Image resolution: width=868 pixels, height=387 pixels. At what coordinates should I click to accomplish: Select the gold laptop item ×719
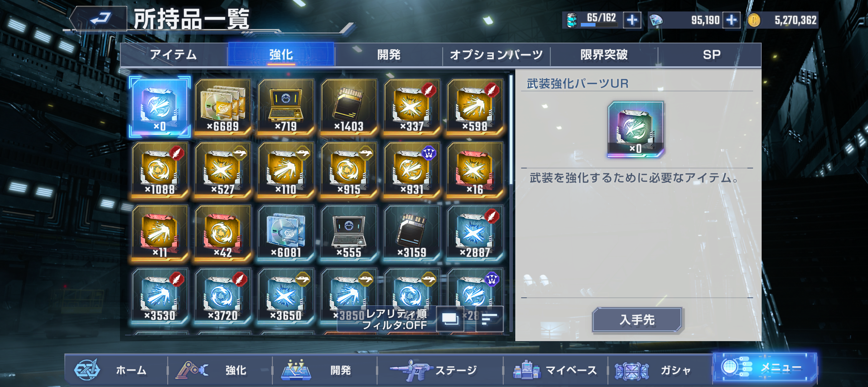tap(286, 106)
